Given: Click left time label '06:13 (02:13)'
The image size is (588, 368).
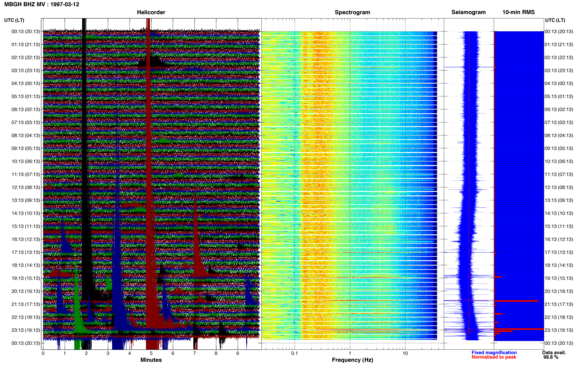Looking at the screenshot, I should [26, 109].
